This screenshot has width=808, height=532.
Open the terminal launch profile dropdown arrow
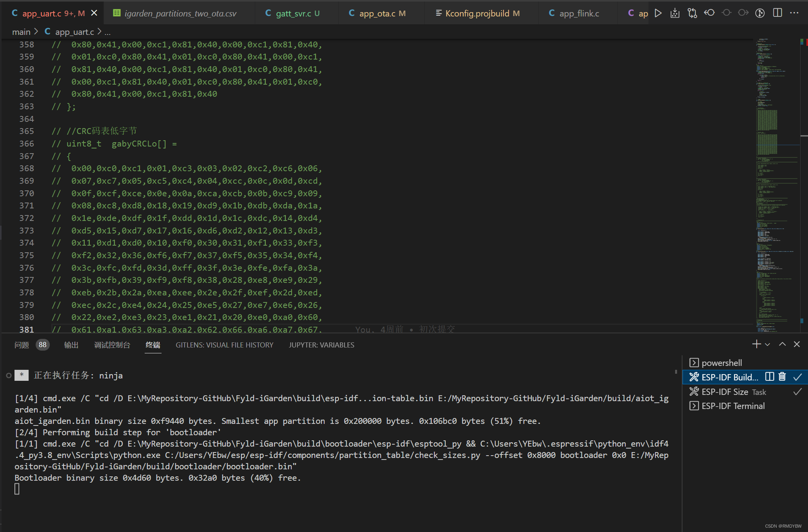click(768, 344)
